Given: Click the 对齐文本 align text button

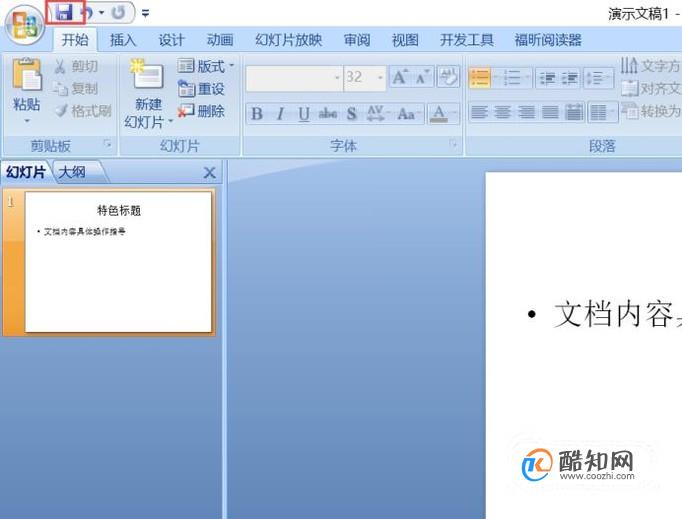Looking at the screenshot, I should [650, 89].
